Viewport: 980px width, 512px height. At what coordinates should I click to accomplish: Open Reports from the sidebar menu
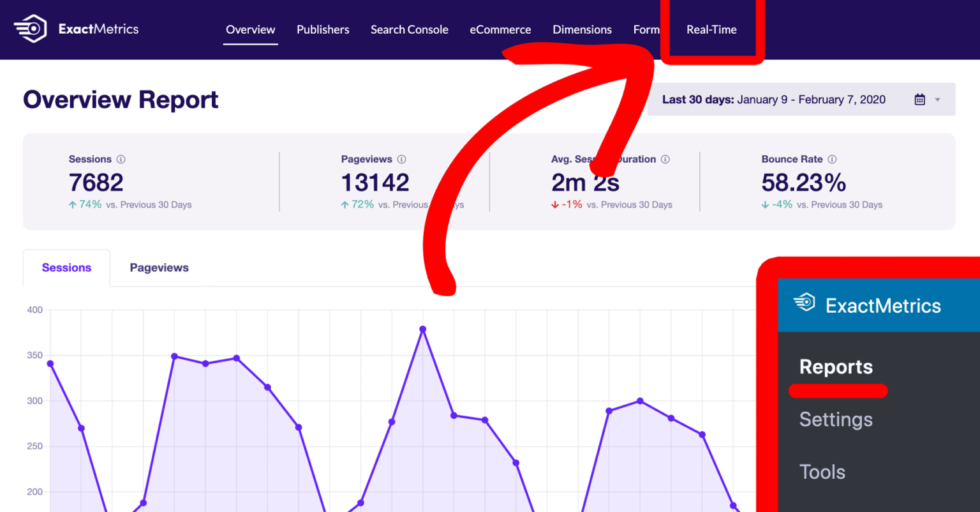coord(836,367)
